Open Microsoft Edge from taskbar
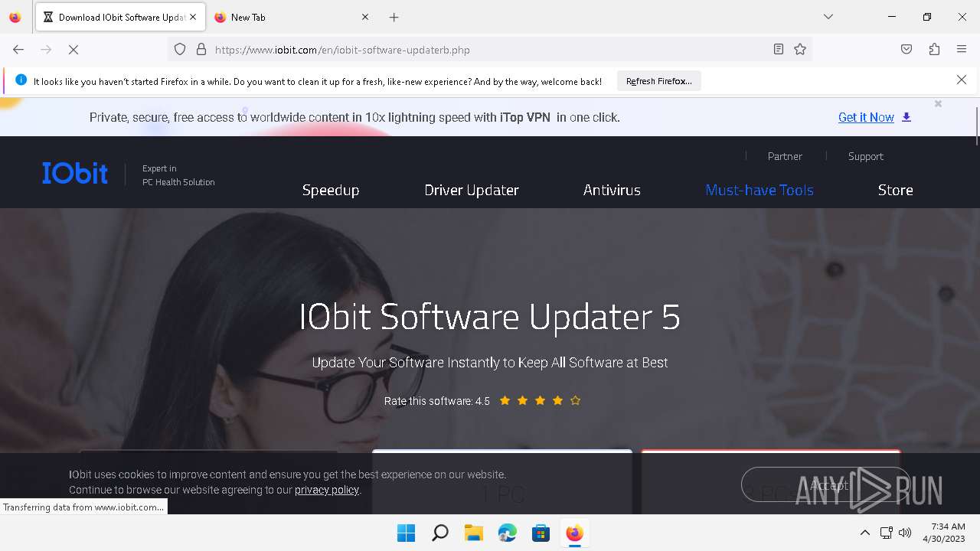Viewport: 980px width, 551px height. [507, 533]
